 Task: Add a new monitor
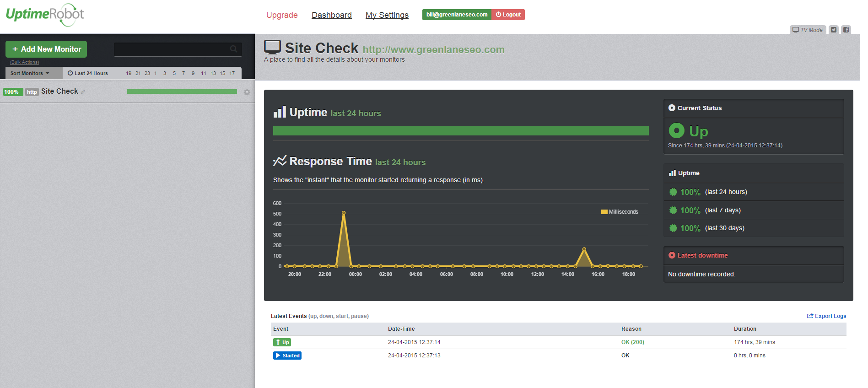point(46,49)
